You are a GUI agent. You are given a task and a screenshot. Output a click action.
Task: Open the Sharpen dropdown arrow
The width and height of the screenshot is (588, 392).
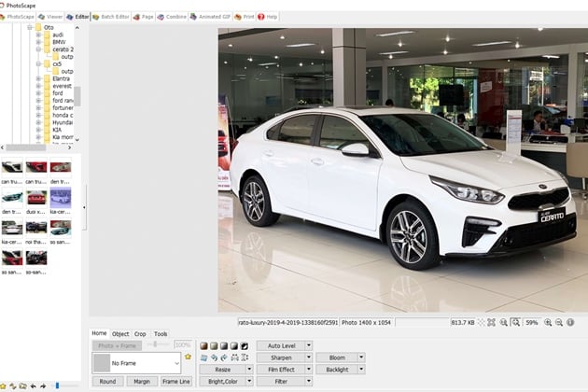309,357
